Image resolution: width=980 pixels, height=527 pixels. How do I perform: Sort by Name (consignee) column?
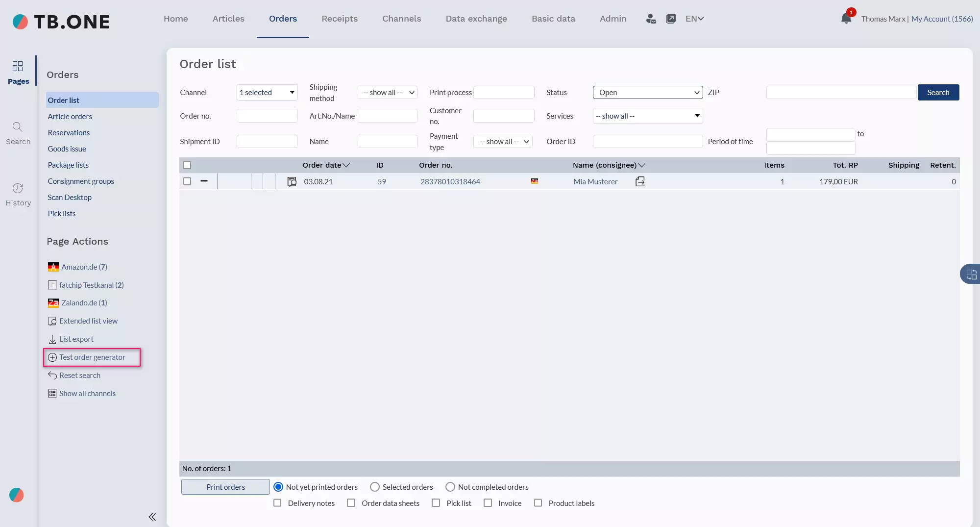pyautogui.click(x=609, y=165)
